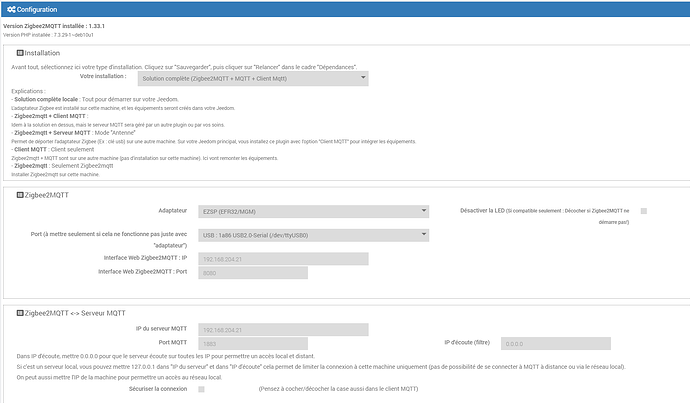Click the 'Pensez à cocher/décocher la case' note

pyautogui.click(x=338, y=389)
